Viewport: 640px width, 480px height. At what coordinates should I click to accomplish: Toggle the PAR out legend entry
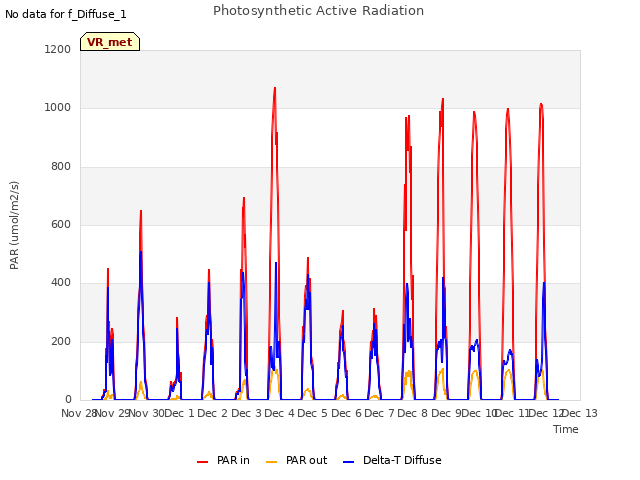click(296, 460)
